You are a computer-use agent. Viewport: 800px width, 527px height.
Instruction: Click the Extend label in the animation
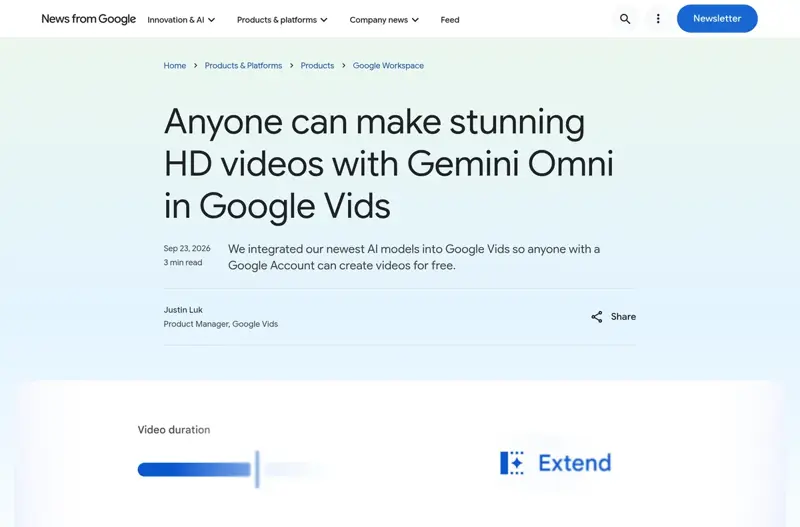(574, 463)
